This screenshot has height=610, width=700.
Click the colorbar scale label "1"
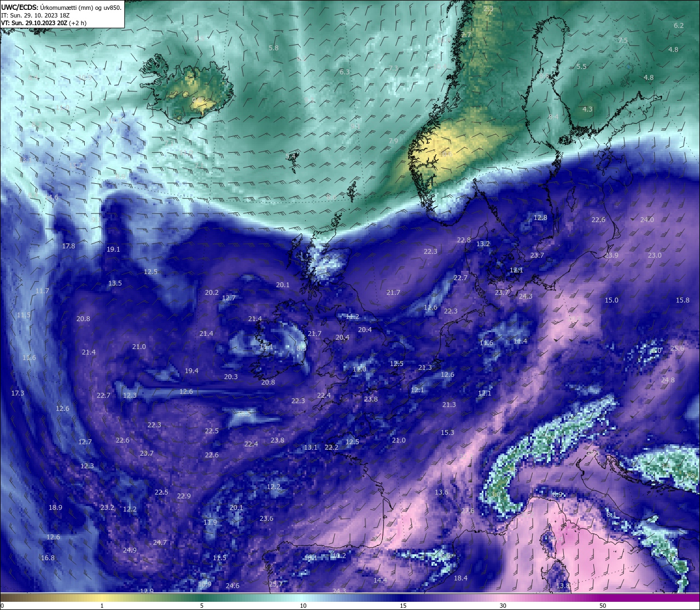pos(102,606)
